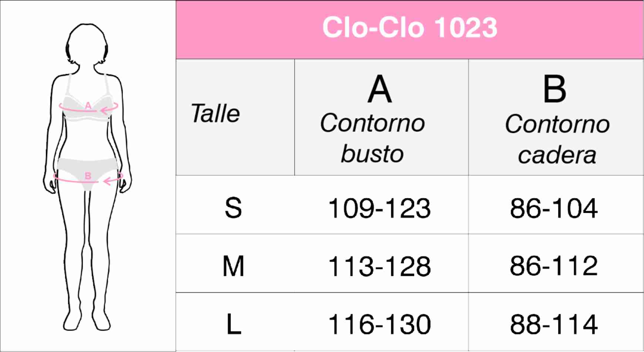Click the 116-130 bust measurement cell

click(x=380, y=324)
